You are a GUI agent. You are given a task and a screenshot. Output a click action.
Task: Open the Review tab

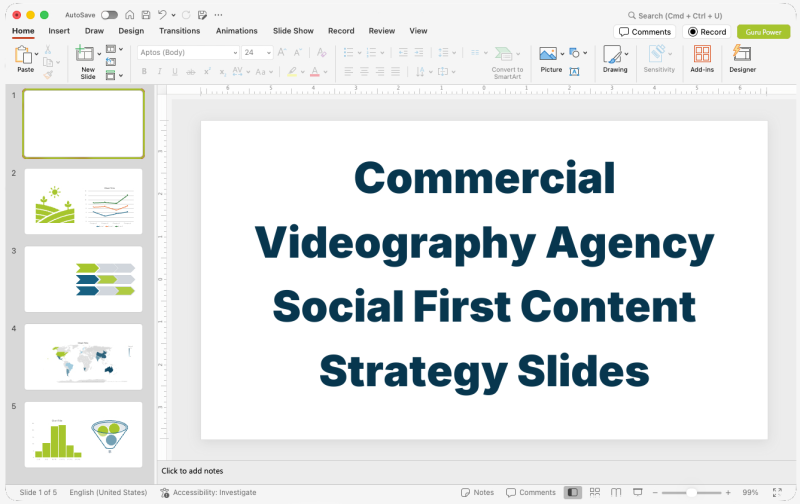pos(382,31)
